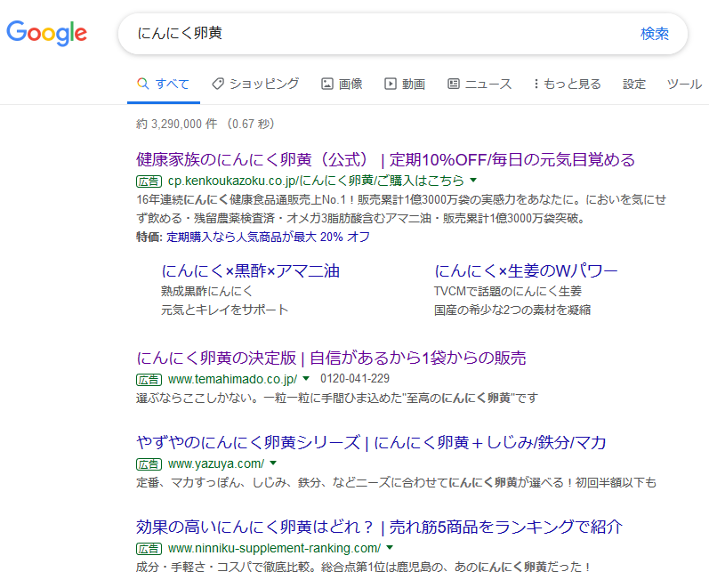Click the shopping tag icon

[x=218, y=84]
